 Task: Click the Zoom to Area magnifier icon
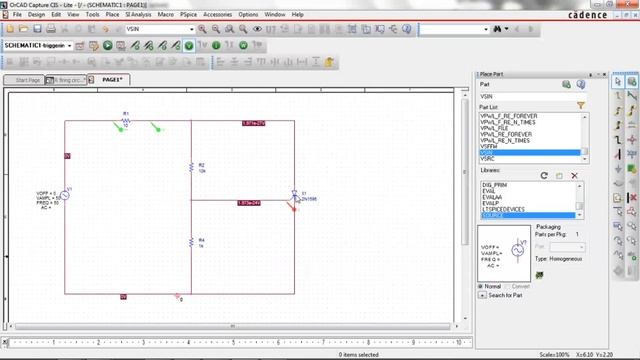229,29
